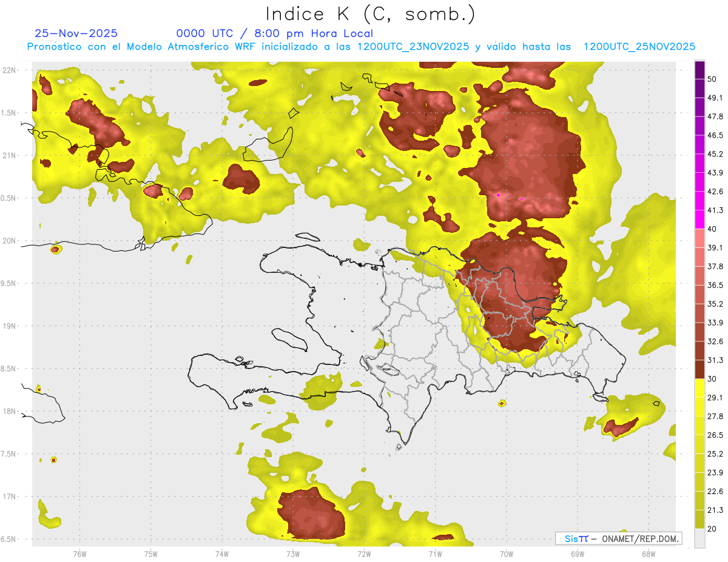The width and height of the screenshot is (728, 562).
Task: Click the bottom color scale value "20"
Action: pyautogui.click(x=712, y=529)
